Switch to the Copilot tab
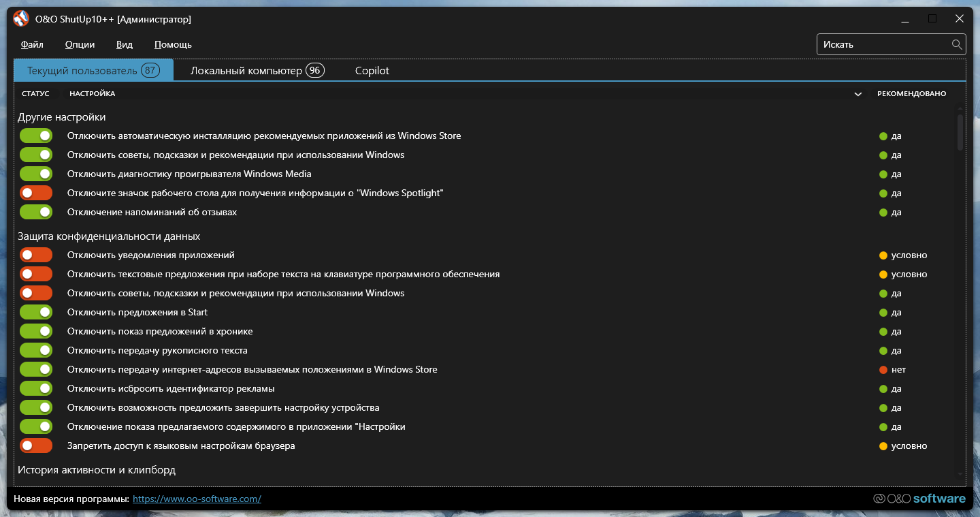This screenshot has height=517, width=980. click(372, 70)
